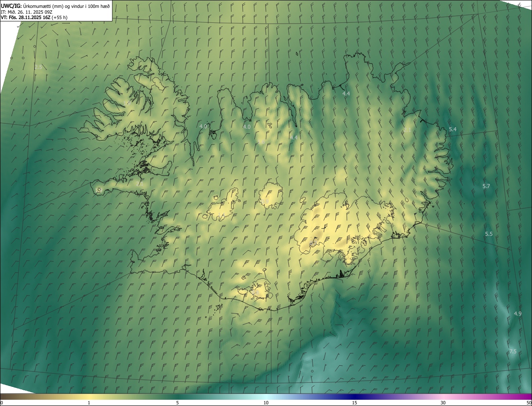This screenshot has height=406, width=532.
Task: Click the colour scale tick label 50
Action: pyautogui.click(x=529, y=403)
